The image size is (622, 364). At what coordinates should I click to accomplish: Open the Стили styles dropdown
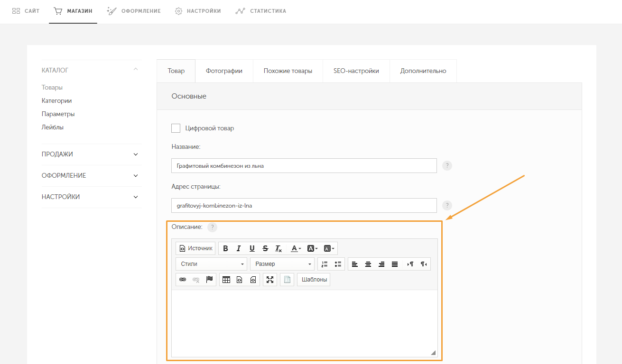[212, 264]
